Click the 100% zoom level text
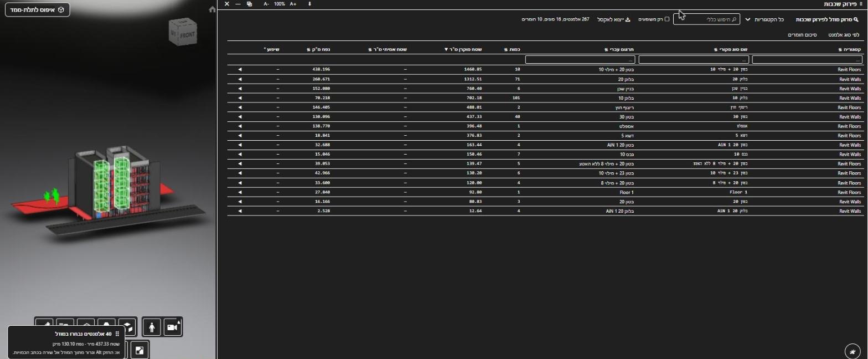This screenshot has width=868, height=359. [280, 4]
